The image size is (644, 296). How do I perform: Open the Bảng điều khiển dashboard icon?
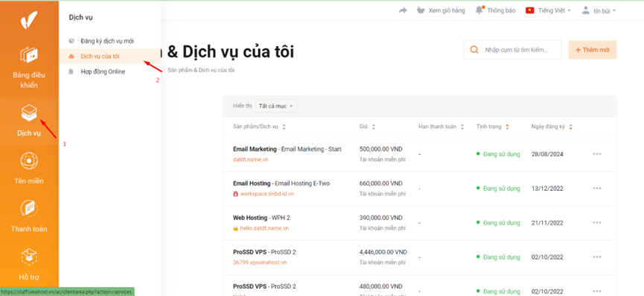pos(29,55)
